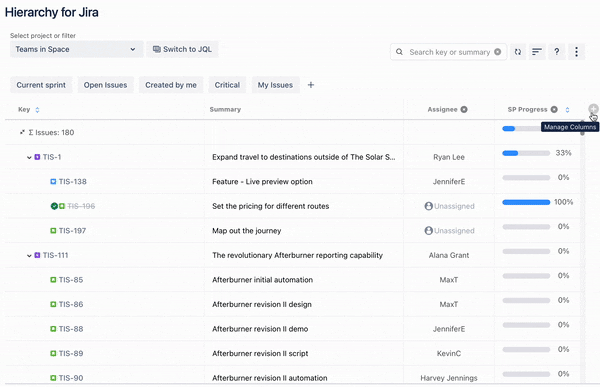Open issue link TIS-86

(71, 304)
